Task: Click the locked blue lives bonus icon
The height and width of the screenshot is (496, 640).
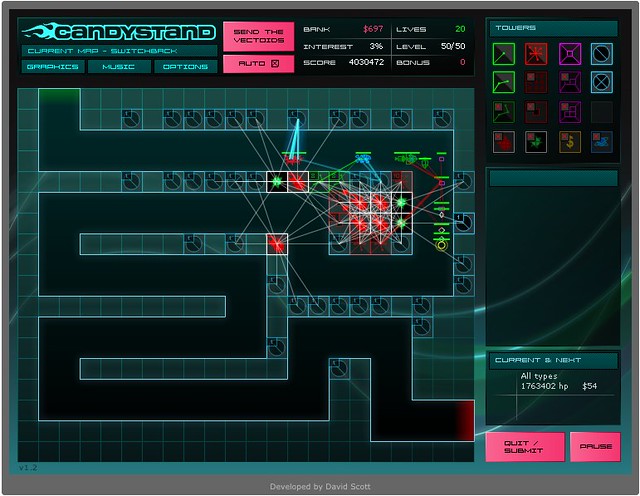Action: pyautogui.click(x=602, y=142)
